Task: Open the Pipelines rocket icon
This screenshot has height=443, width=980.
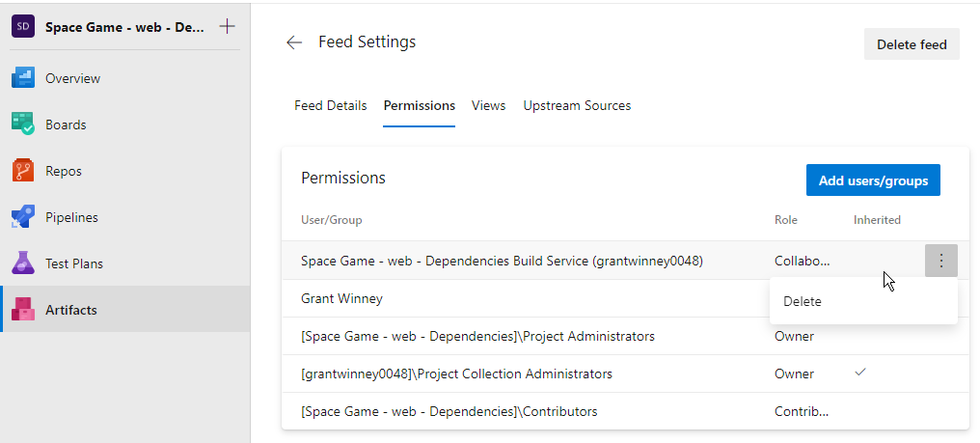Action: point(23,217)
